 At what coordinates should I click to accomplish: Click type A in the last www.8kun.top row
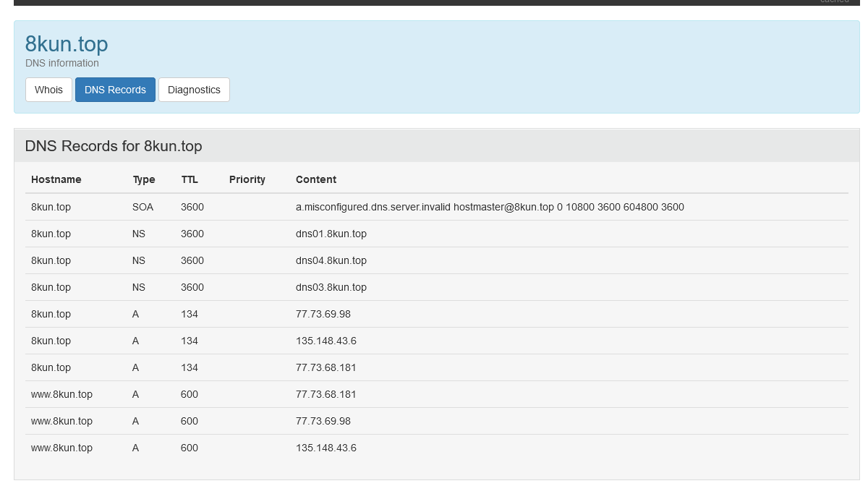(136, 448)
